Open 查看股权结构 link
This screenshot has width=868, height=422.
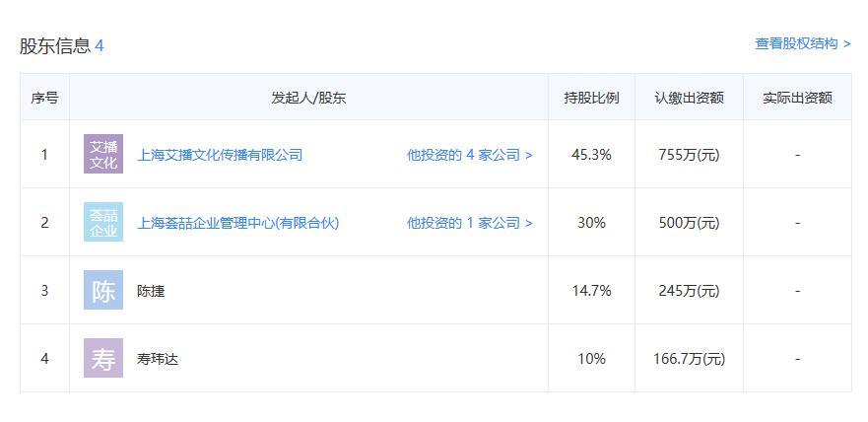click(803, 44)
